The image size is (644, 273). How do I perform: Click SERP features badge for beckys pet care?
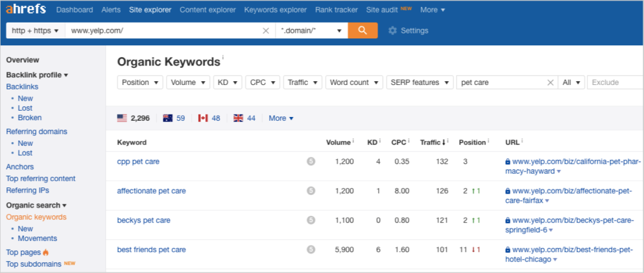click(311, 220)
